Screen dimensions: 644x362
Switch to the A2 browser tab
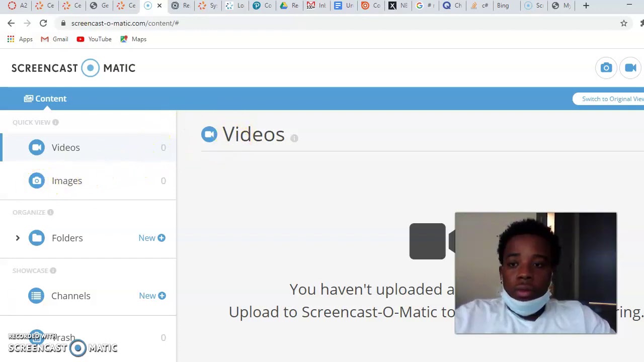[x=18, y=6]
